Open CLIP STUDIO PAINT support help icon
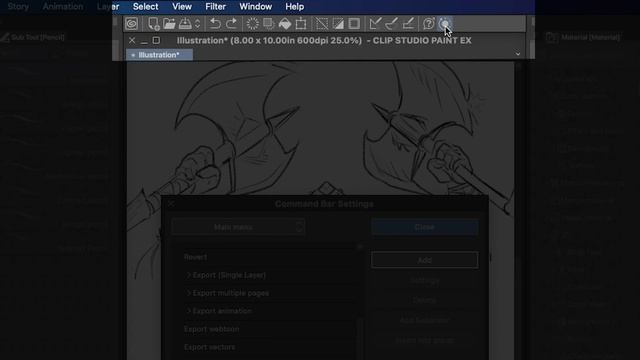 point(428,24)
